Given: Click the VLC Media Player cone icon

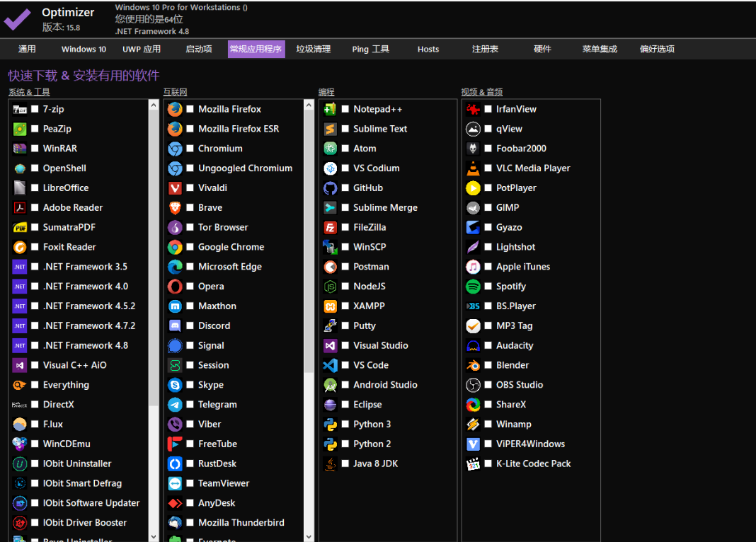Looking at the screenshot, I should coord(474,168).
